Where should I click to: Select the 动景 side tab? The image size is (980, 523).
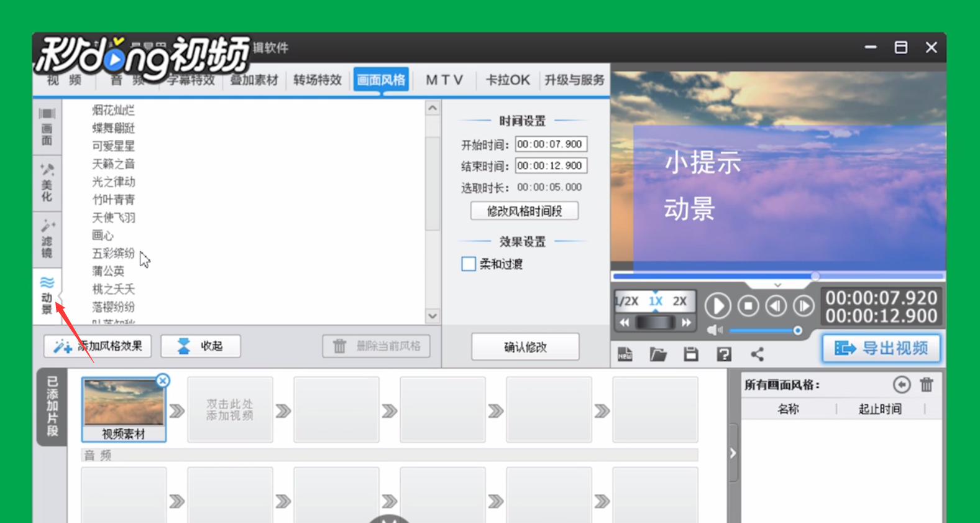coord(47,295)
